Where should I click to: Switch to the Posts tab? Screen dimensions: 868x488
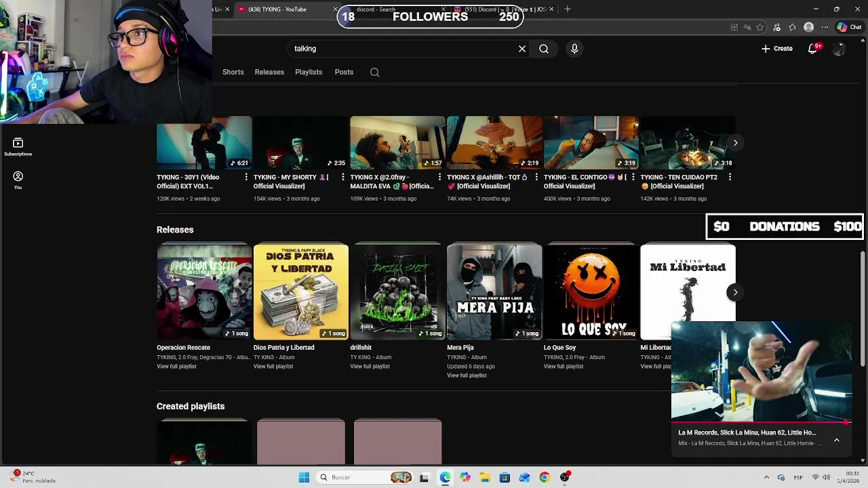344,72
